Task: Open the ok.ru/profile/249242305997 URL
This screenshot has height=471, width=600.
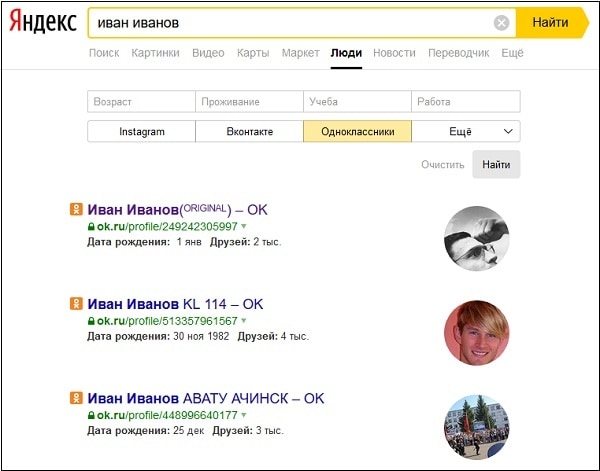Action: [167, 227]
